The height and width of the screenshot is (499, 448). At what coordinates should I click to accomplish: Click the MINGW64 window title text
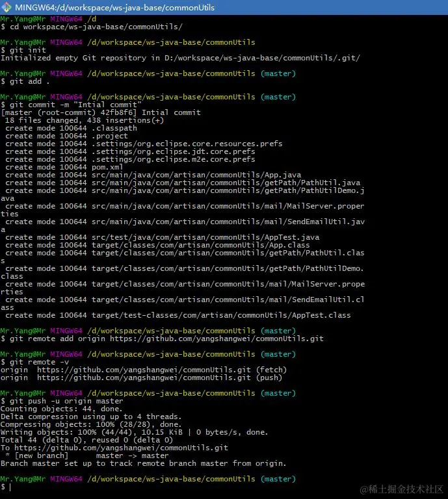pos(114,7)
